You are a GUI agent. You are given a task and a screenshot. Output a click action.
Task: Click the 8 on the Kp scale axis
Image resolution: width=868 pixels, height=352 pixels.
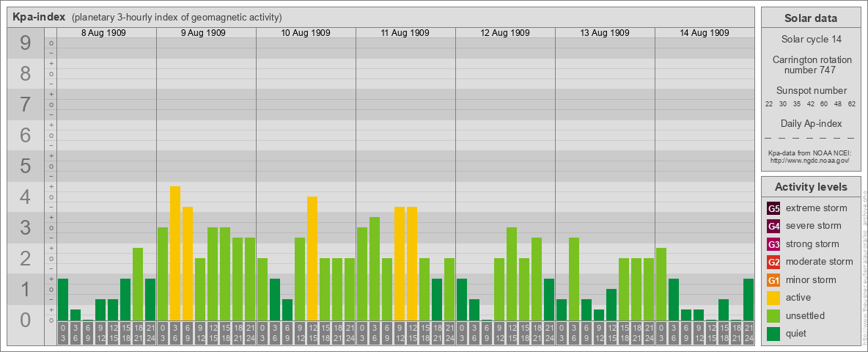tap(26, 73)
